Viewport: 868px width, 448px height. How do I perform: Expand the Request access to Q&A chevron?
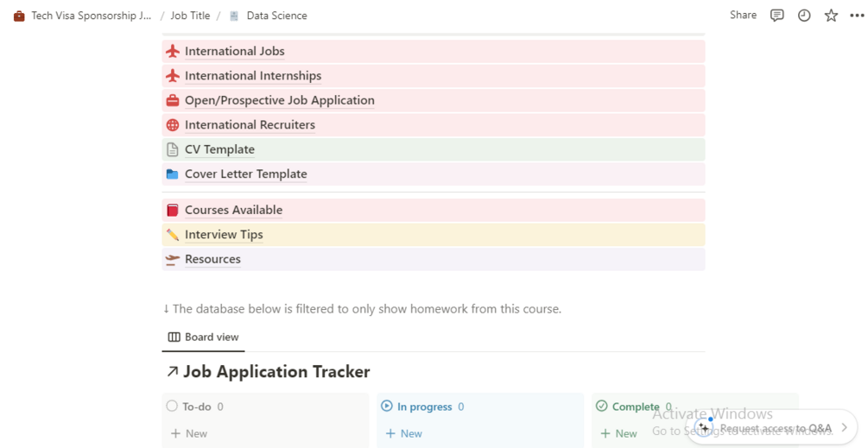tap(845, 428)
